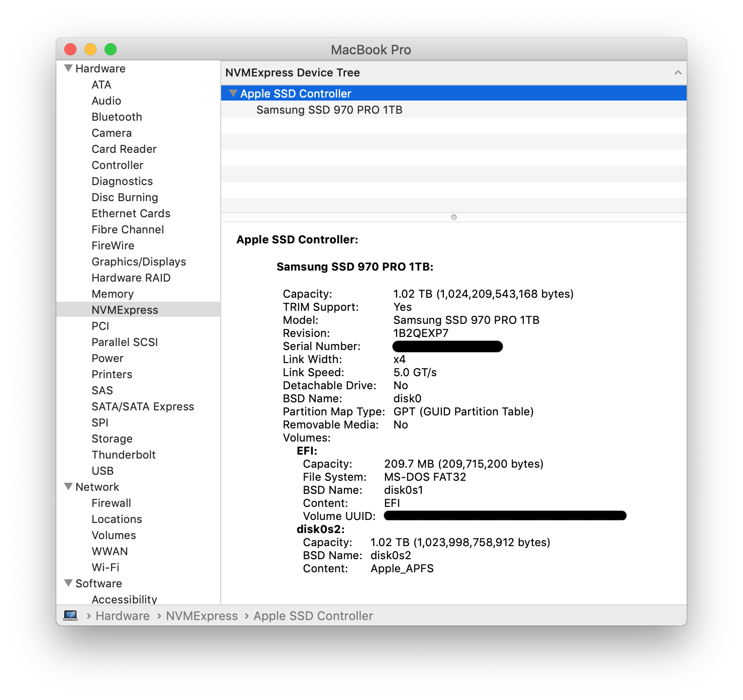Click the Network category label
743x700 pixels.
(x=98, y=487)
